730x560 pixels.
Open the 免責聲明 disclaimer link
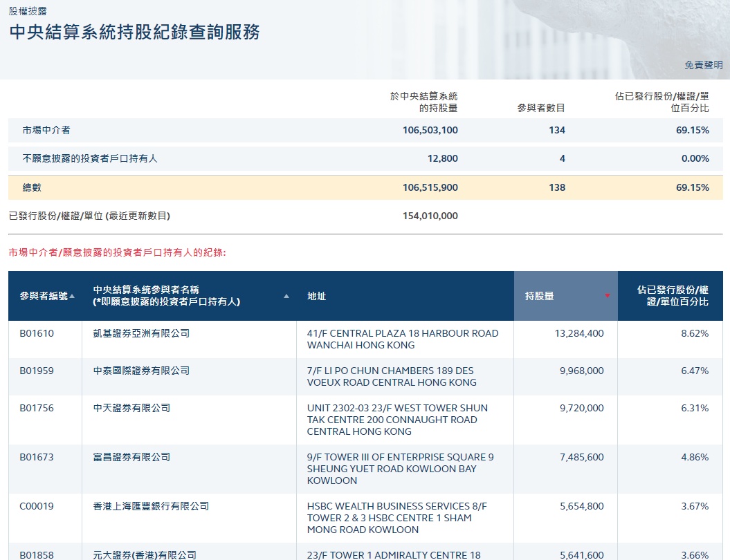click(703, 65)
